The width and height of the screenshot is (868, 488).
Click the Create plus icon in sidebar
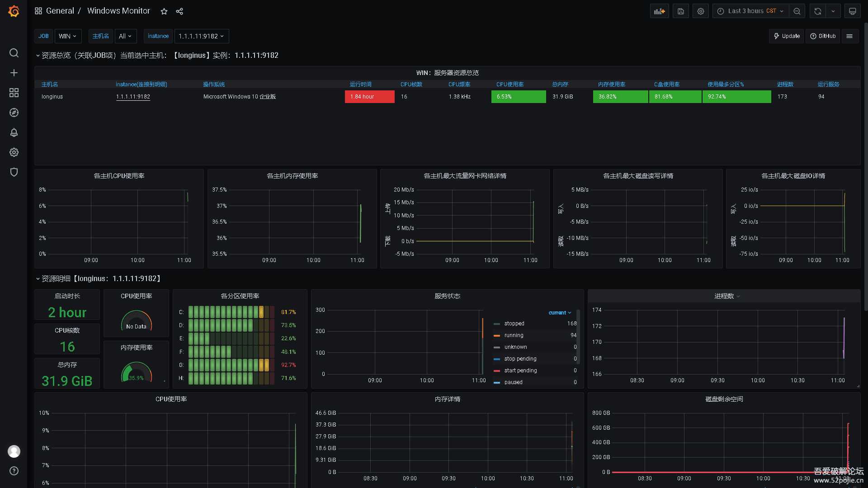click(14, 73)
